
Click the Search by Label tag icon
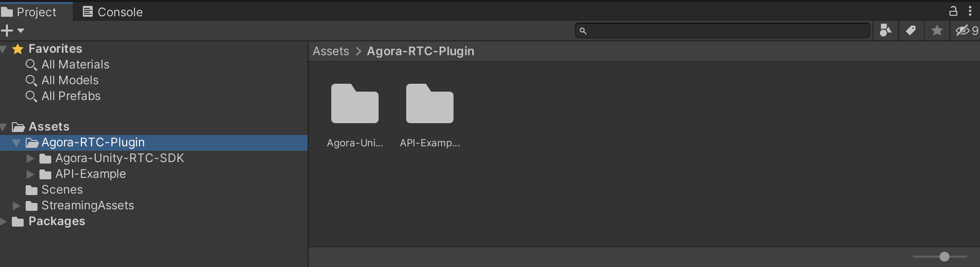click(911, 31)
